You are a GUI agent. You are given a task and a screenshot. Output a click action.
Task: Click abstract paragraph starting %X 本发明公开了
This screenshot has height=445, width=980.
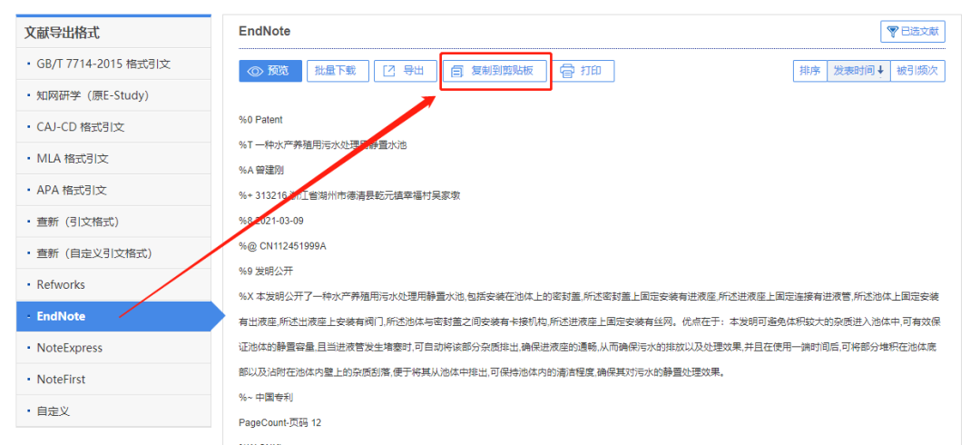[x=591, y=333]
